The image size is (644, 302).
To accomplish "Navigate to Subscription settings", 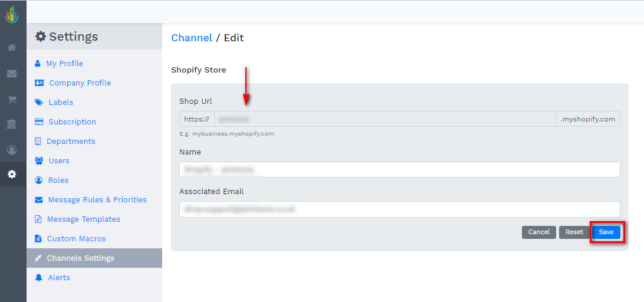I will (x=72, y=122).
